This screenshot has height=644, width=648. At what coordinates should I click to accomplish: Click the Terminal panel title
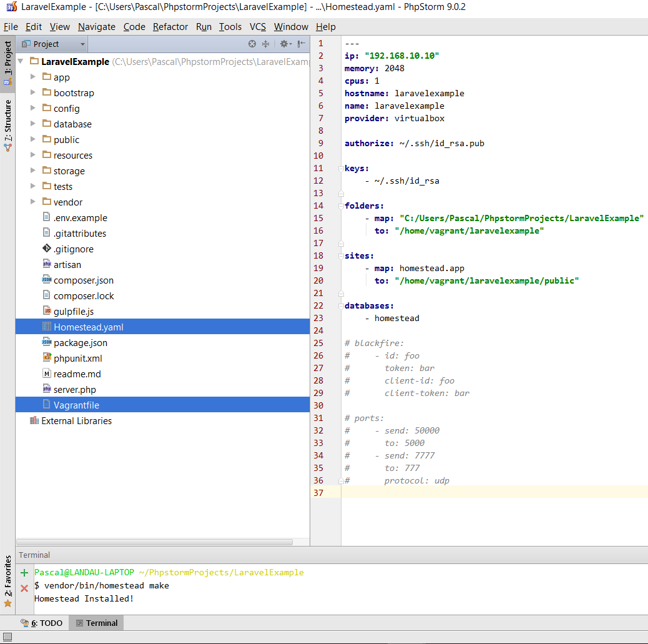pyautogui.click(x=34, y=555)
